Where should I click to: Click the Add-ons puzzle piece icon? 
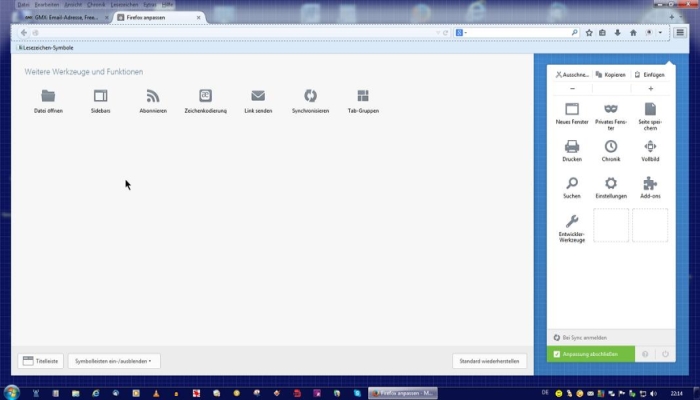pyautogui.click(x=650, y=183)
